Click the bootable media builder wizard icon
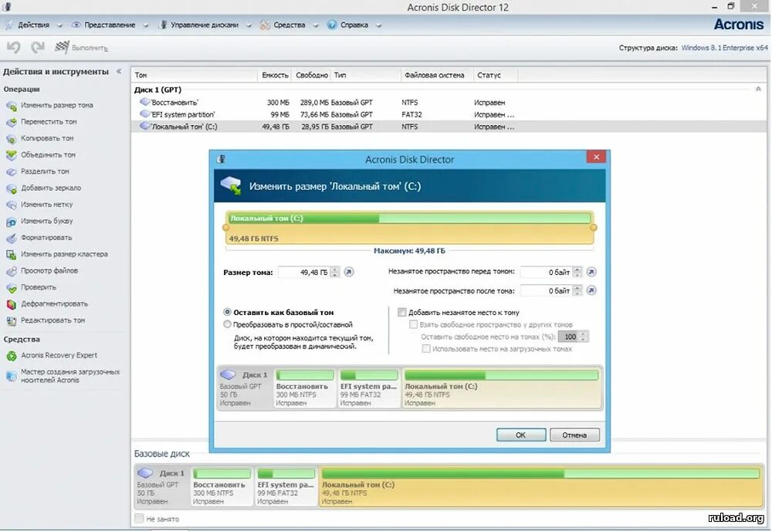Image resolution: width=772 pixels, height=532 pixels. coord(12,376)
